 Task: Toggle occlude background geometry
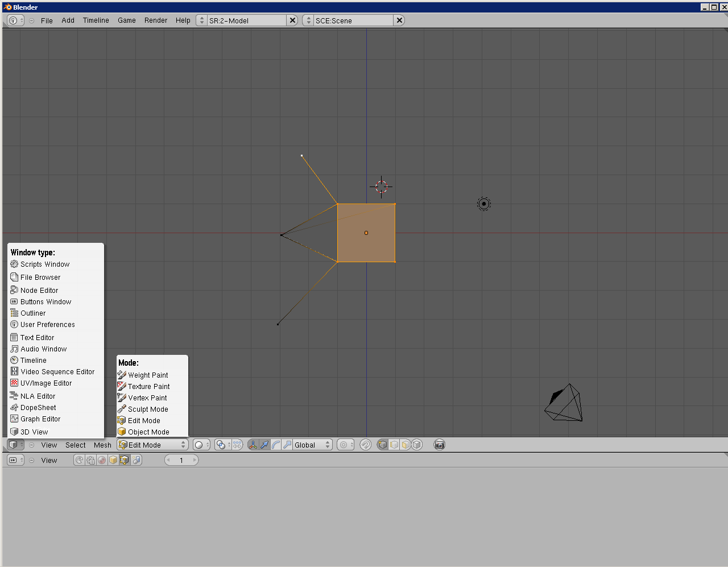[x=417, y=445]
